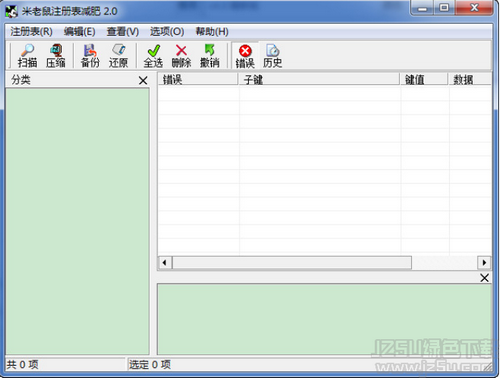This screenshot has height=378, width=500.
Task: Click the horizontal scrollbar left arrow
Action: (x=165, y=263)
